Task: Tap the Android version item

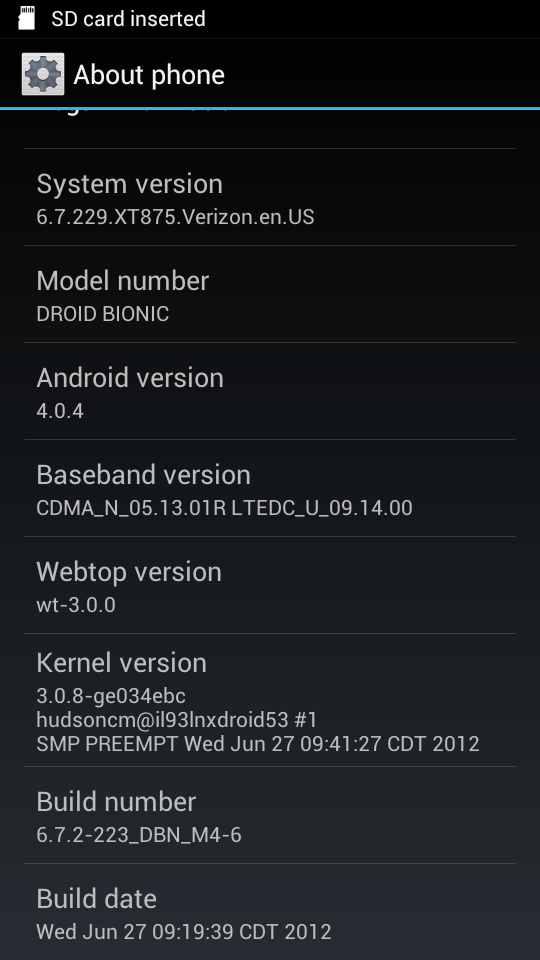Action: click(x=270, y=391)
